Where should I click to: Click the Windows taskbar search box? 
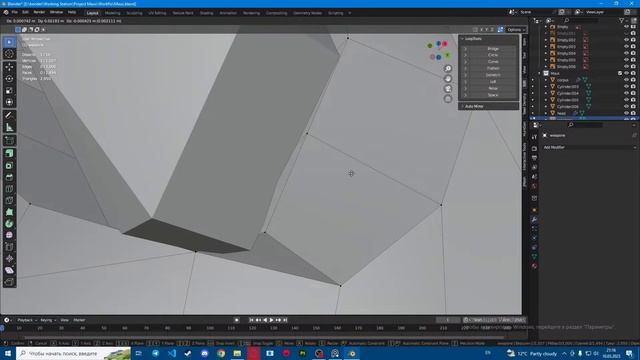(73, 353)
